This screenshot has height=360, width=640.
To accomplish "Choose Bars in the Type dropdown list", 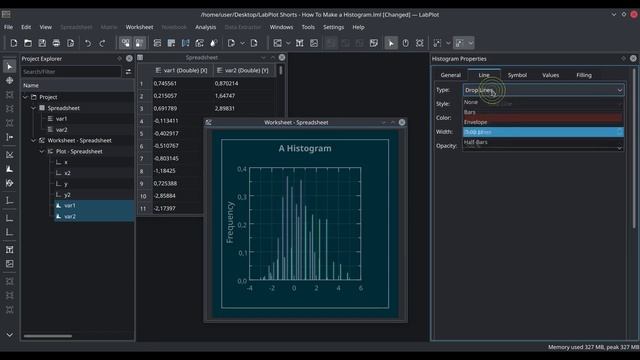I will tap(543, 112).
